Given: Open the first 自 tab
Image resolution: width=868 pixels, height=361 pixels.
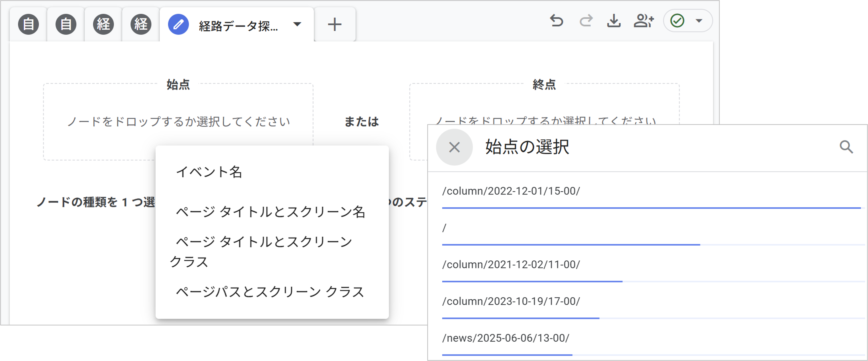Looking at the screenshot, I should click(x=28, y=24).
